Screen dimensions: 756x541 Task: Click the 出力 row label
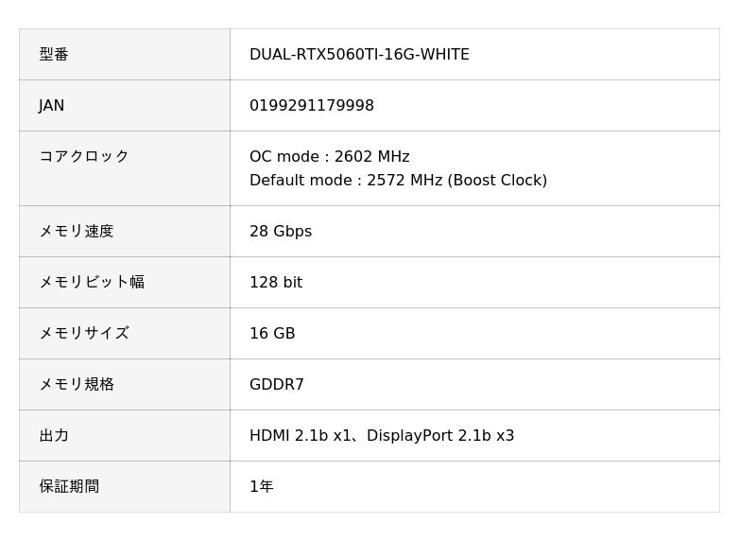coord(54,436)
